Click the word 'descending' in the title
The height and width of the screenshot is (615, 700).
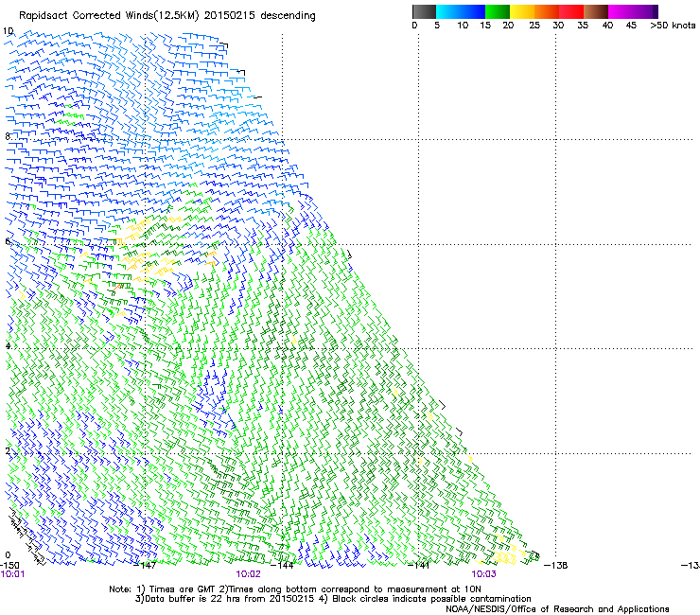pos(288,16)
